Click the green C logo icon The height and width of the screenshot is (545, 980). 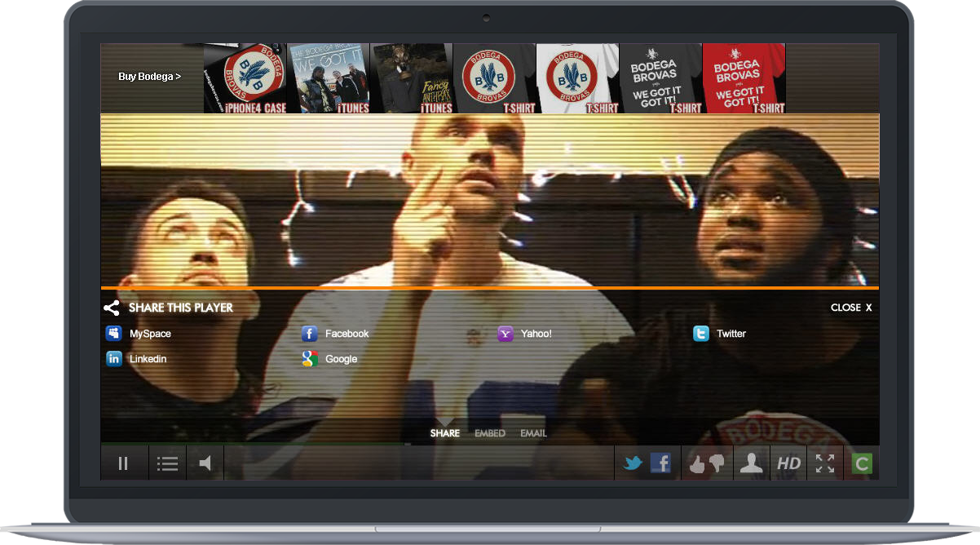(862, 463)
